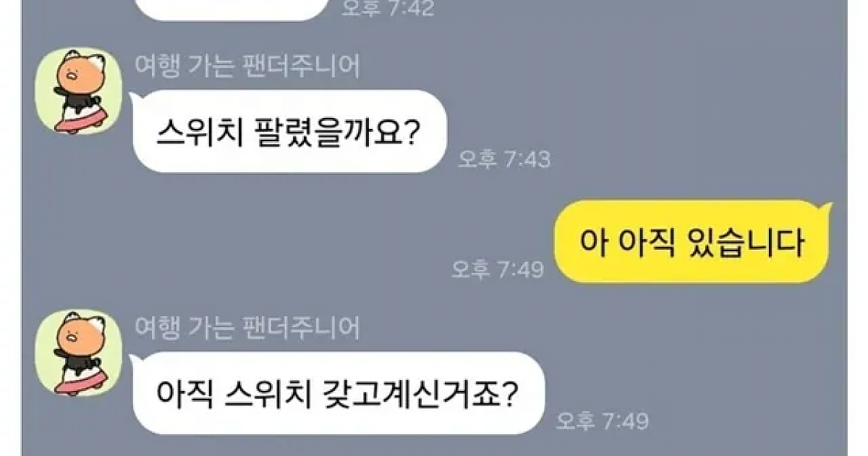This screenshot has height=456, width=868.
Task: Click 오후 7:49 timestamp after '갖고계신거죠?' bubble
Action: click(603, 421)
